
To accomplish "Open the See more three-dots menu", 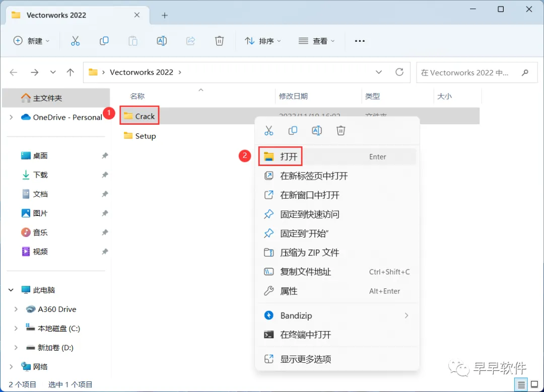I will (360, 41).
